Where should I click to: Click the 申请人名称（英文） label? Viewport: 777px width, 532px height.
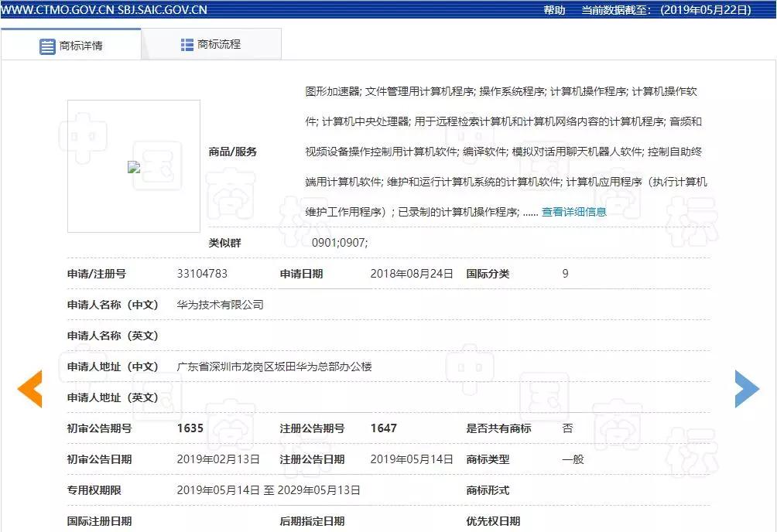tap(113, 336)
